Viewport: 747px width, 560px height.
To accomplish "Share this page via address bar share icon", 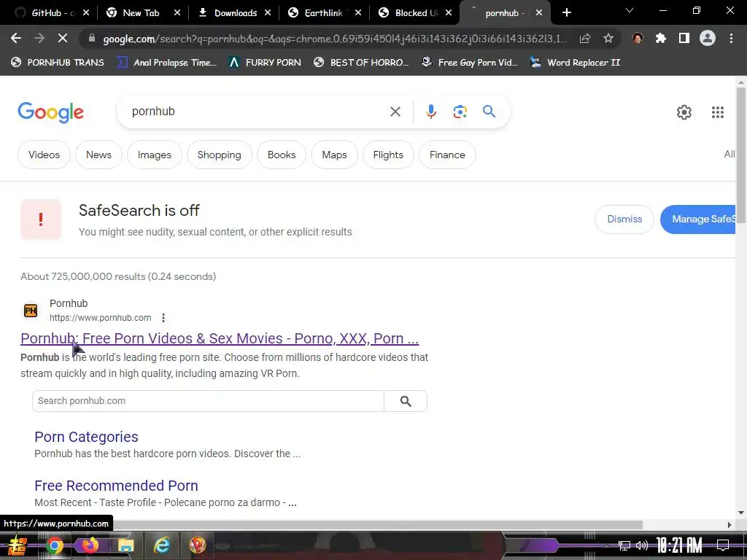I will coord(585,39).
